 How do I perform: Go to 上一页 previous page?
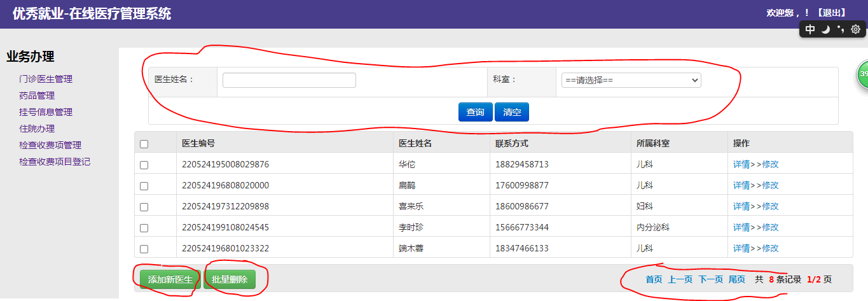click(x=680, y=279)
